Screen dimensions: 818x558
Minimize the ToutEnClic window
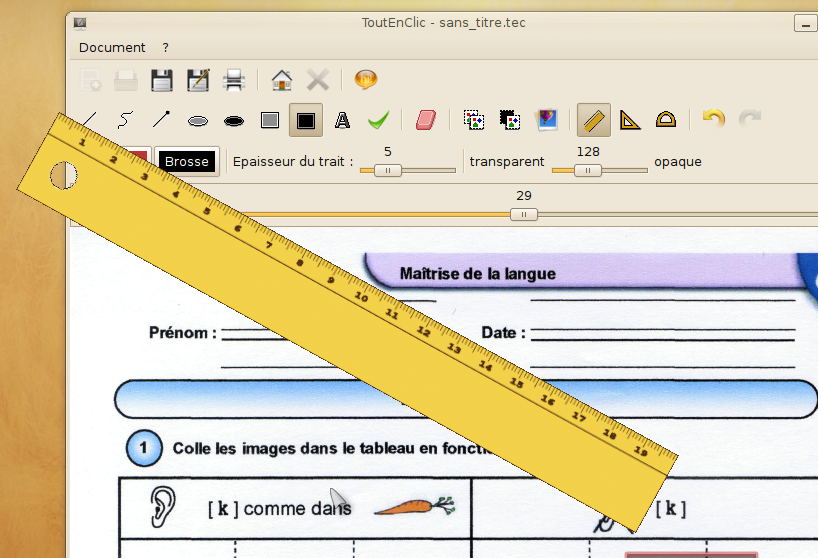pyautogui.click(x=806, y=23)
